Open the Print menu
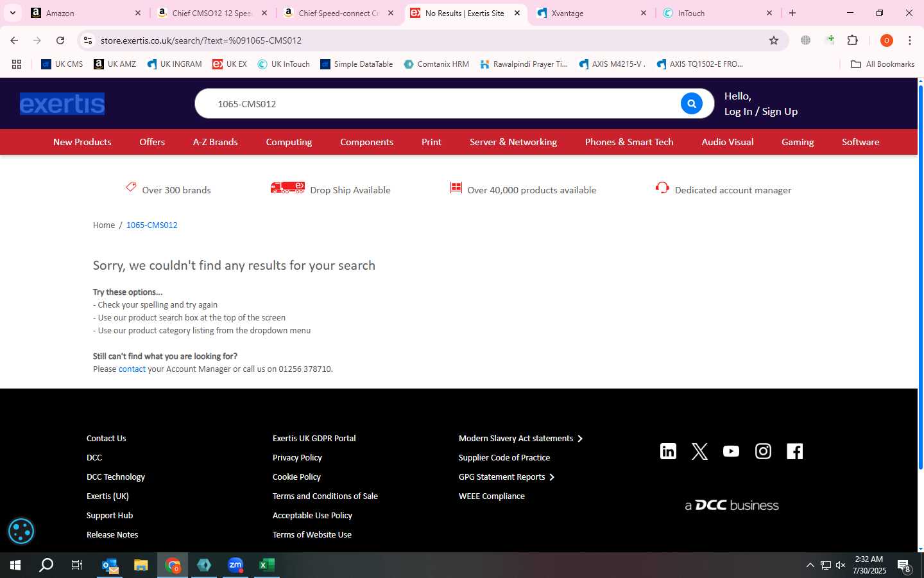The height and width of the screenshot is (578, 924). pos(431,142)
